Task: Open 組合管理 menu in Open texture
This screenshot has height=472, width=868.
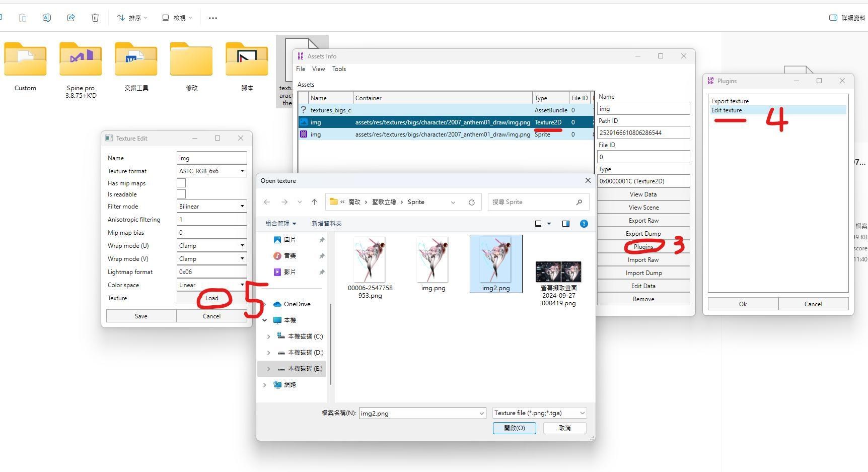Action: click(x=280, y=224)
